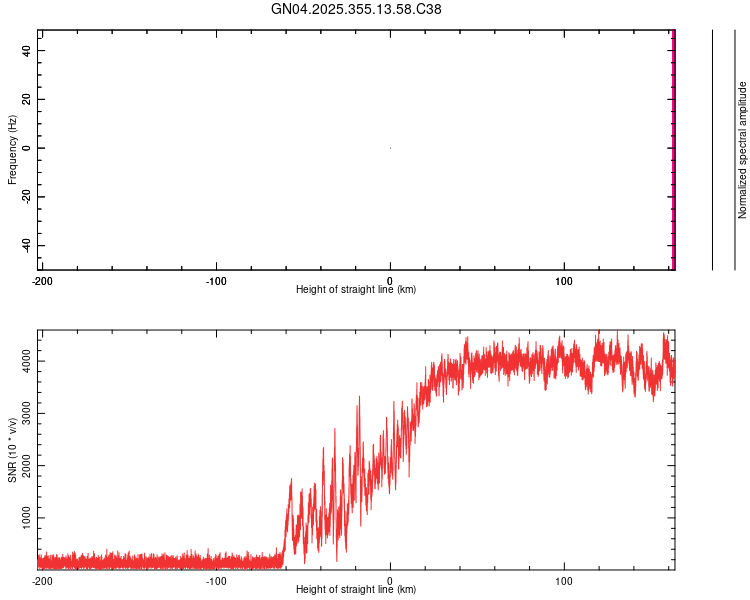Click the plot title GN04.2025.355.13.58.C38
Screen dimensions: 750x600
357,10
